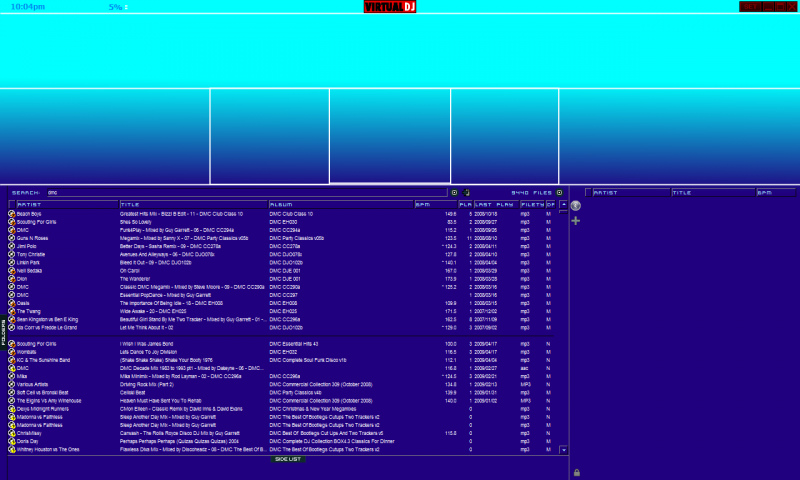Click the track icon next to Jimi Polo
The width and height of the screenshot is (800, 480).
point(11,246)
